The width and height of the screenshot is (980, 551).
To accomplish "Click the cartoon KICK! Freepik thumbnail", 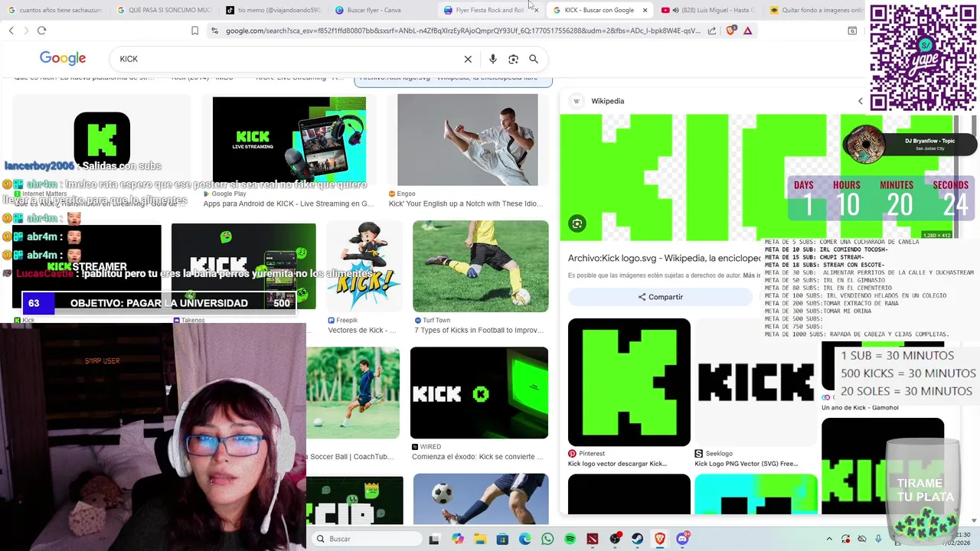I will pyautogui.click(x=364, y=266).
